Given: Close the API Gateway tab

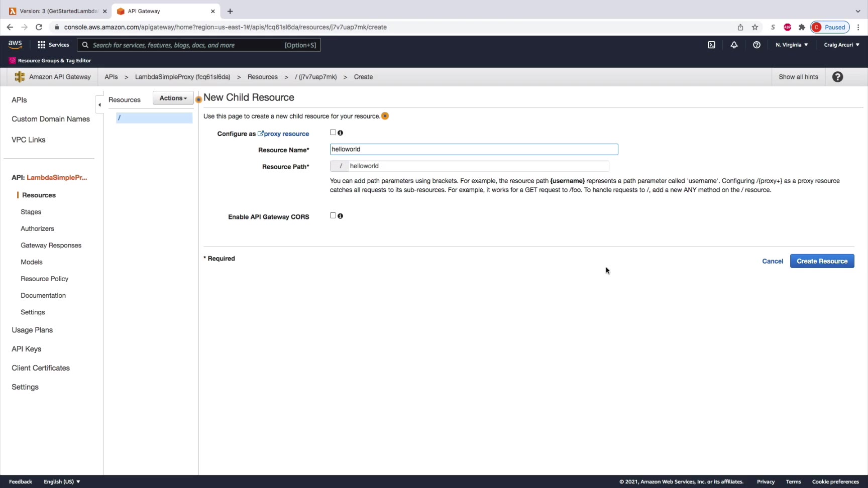Looking at the screenshot, I should (213, 11).
